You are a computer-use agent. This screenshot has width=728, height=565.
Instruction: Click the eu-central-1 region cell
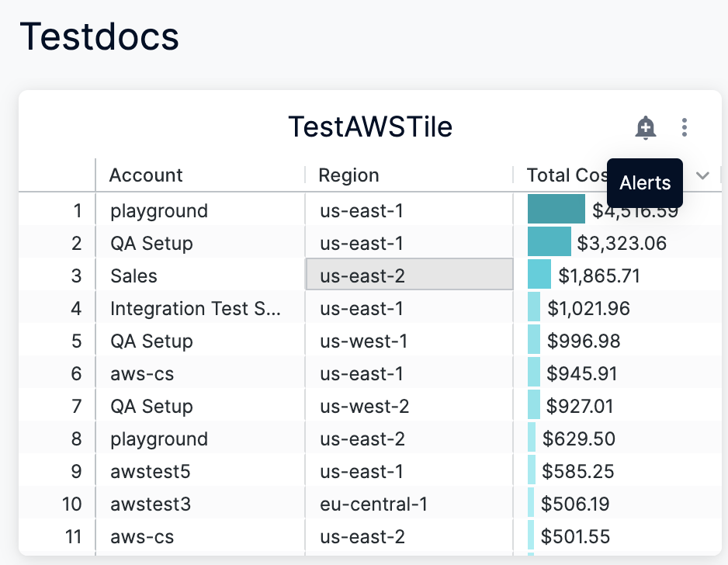coord(373,504)
